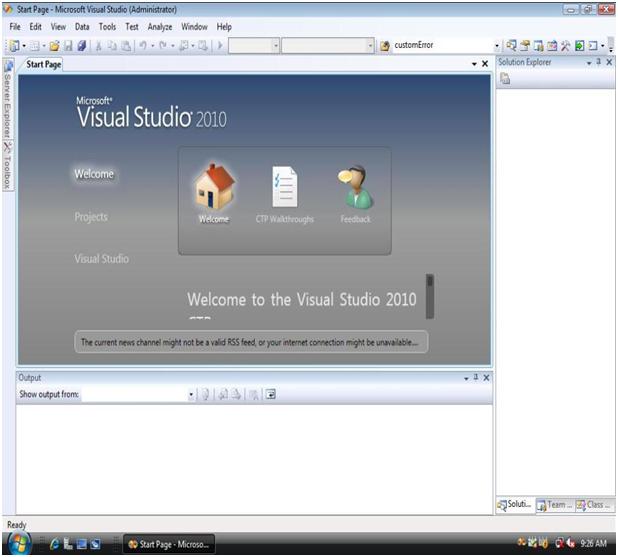The height and width of the screenshot is (557, 618).
Task: Open Solution Explorer window position dropdown arrow
Action: point(588,62)
